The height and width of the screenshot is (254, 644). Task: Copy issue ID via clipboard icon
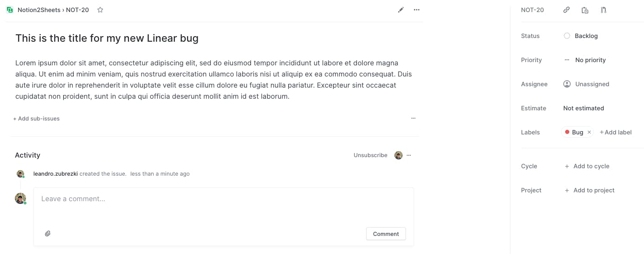(585, 10)
